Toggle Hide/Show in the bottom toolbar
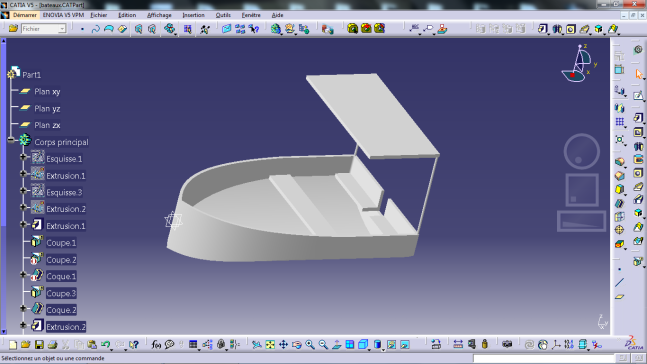 [391, 345]
